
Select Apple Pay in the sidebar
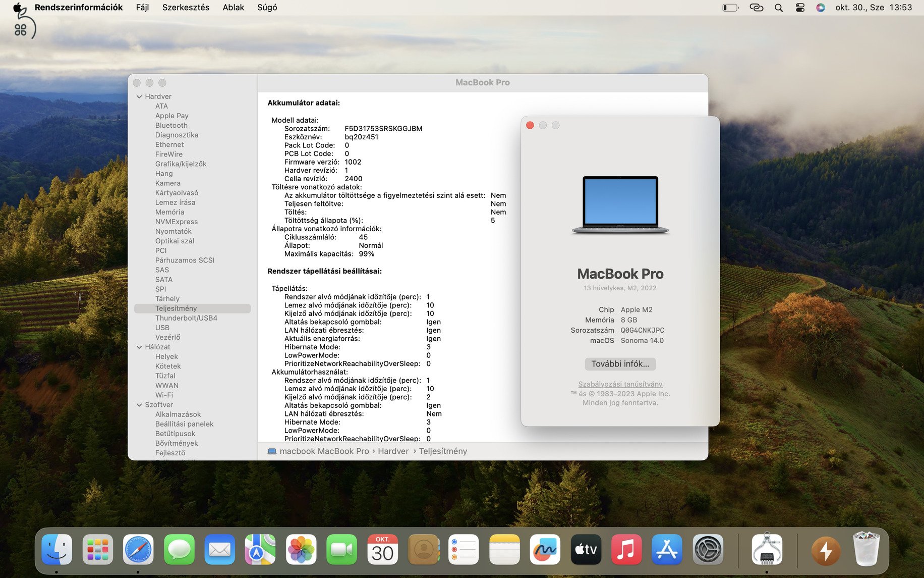(172, 116)
